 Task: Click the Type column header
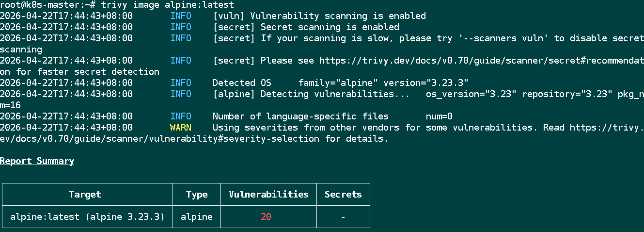tap(196, 195)
